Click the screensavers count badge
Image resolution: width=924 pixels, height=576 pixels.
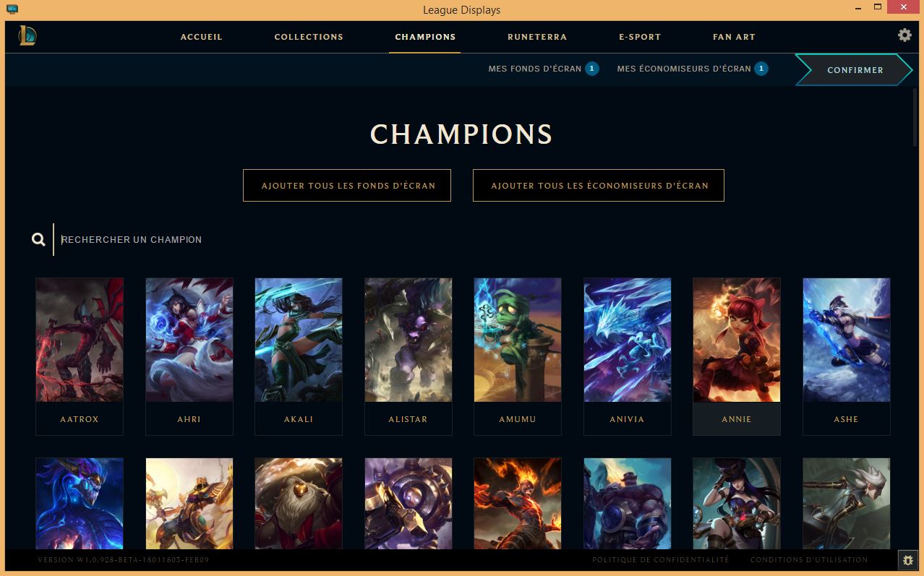tap(761, 69)
